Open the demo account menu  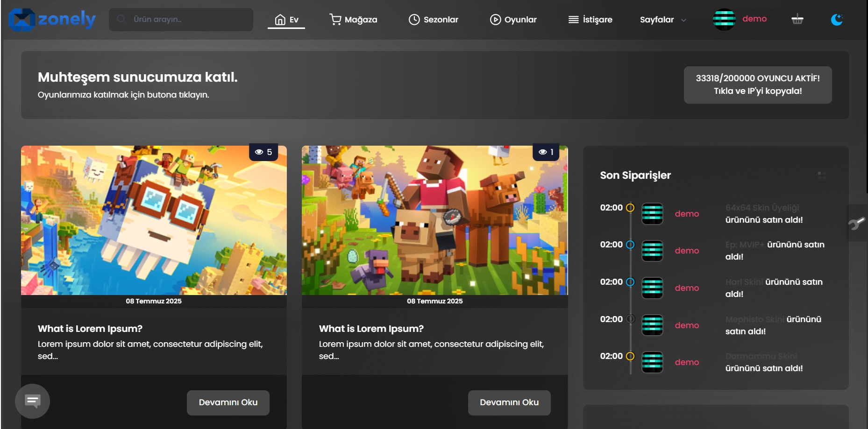(x=754, y=19)
